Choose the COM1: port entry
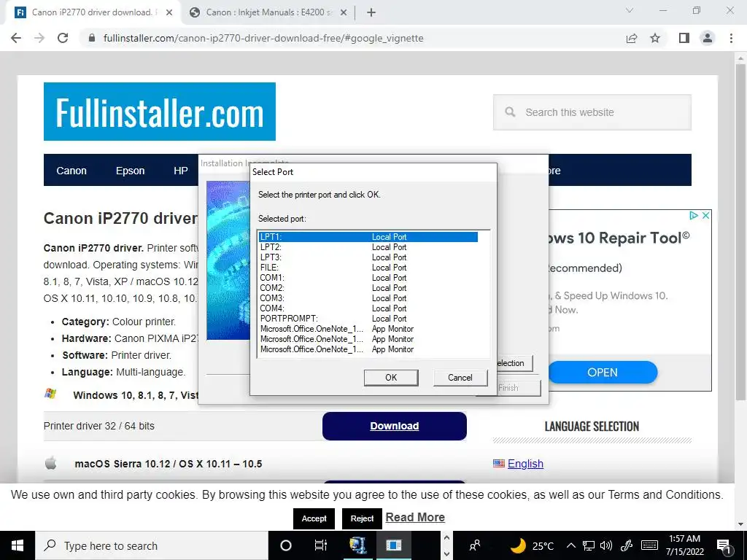Viewport: 747px width, 560px height. click(x=368, y=278)
